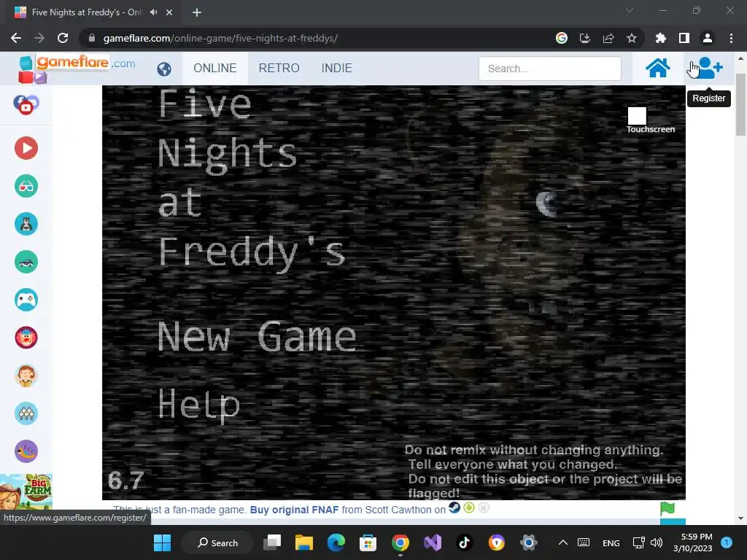Open Microsoft Store from taskbar
The width and height of the screenshot is (747, 560).
tap(368, 542)
